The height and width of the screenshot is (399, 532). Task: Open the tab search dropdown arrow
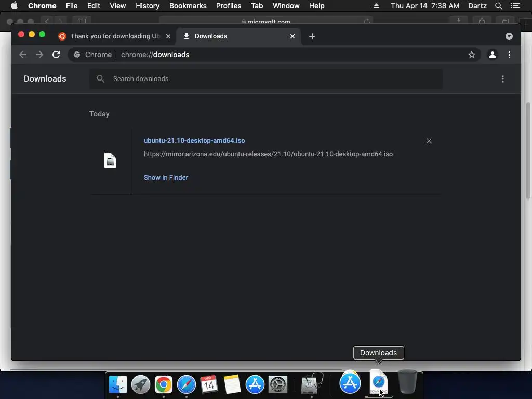click(x=509, y=36)
